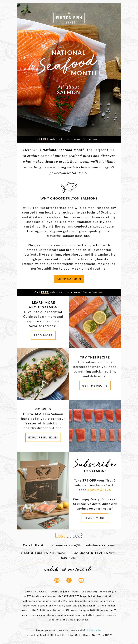Click the SAVEMORE75 promo code
This screenshot has width=138, height=644.
[x=99, y=490]
